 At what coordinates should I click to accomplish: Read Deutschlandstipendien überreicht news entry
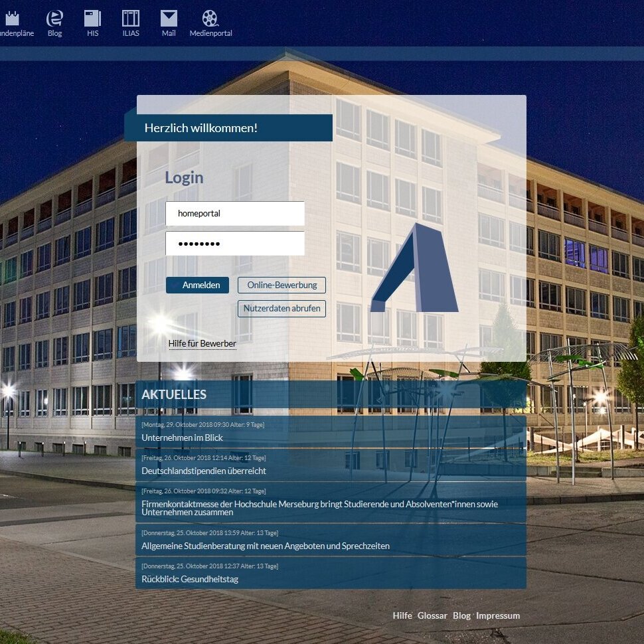204,471
